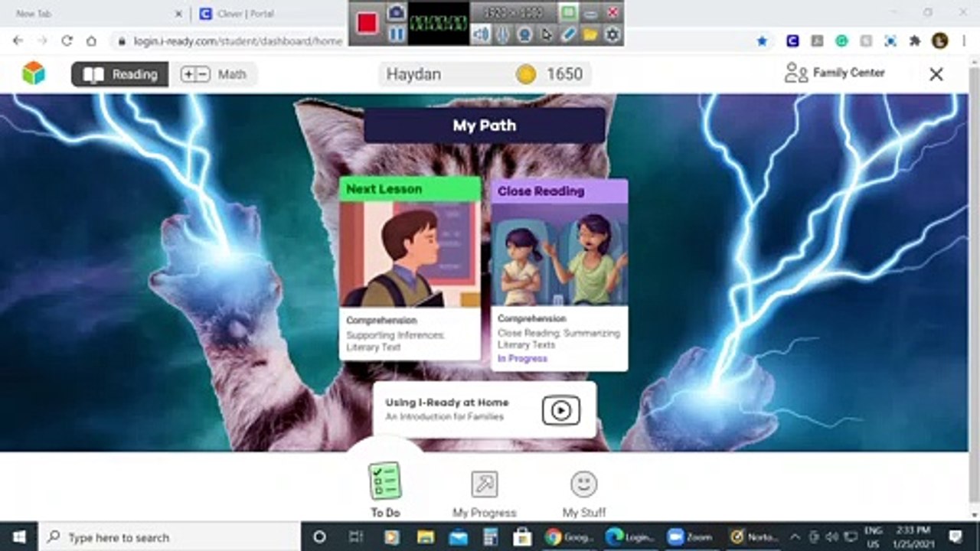
Task: Click the ENG US language indicator
Action: click(873, 537)
